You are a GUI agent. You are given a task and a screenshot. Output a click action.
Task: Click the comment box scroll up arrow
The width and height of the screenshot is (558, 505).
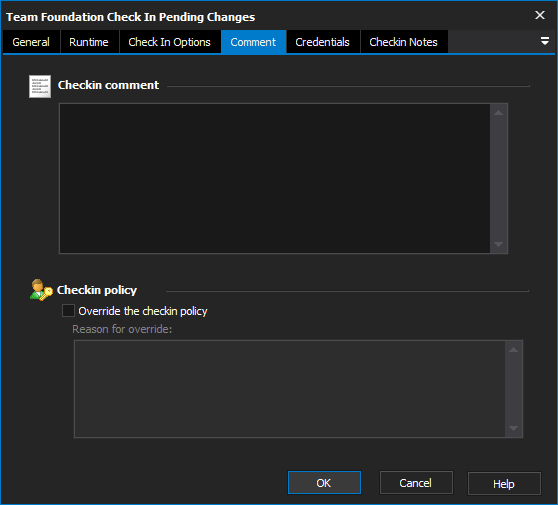[x=499, y=113]
